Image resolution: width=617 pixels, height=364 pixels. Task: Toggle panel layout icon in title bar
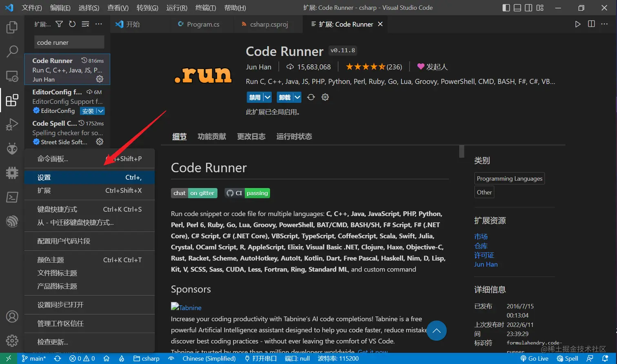pos(517,8)
